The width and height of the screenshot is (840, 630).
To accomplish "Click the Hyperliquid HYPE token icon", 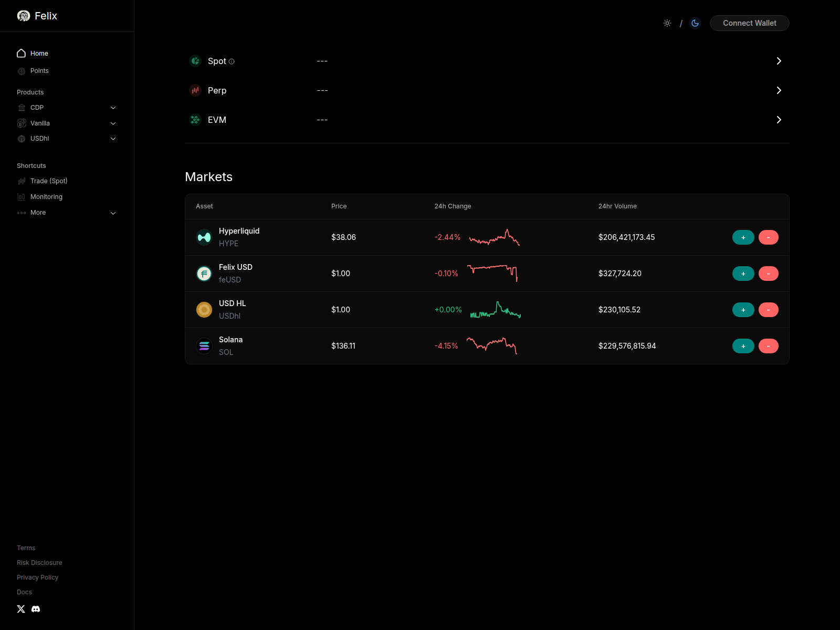I will [x=204, y=237].
